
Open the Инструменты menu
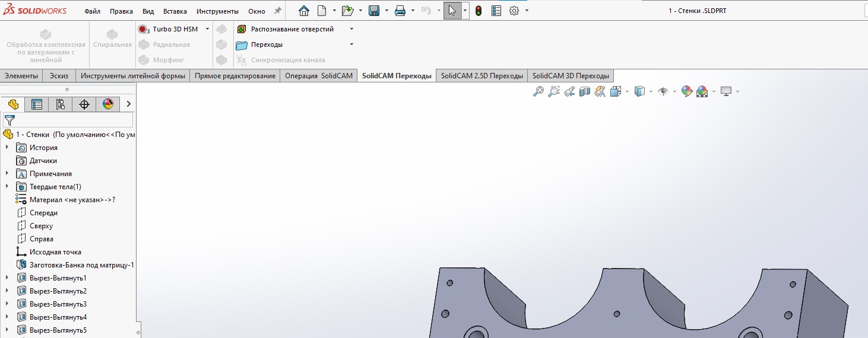[217, 11]
